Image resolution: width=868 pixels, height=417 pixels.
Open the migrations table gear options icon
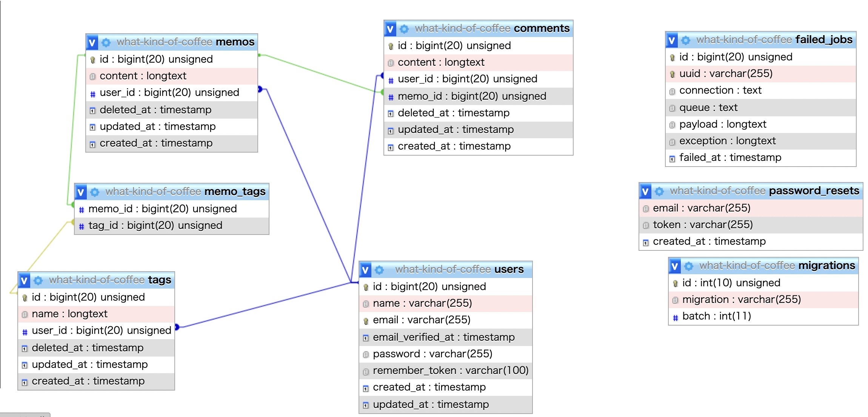point(689,266)
